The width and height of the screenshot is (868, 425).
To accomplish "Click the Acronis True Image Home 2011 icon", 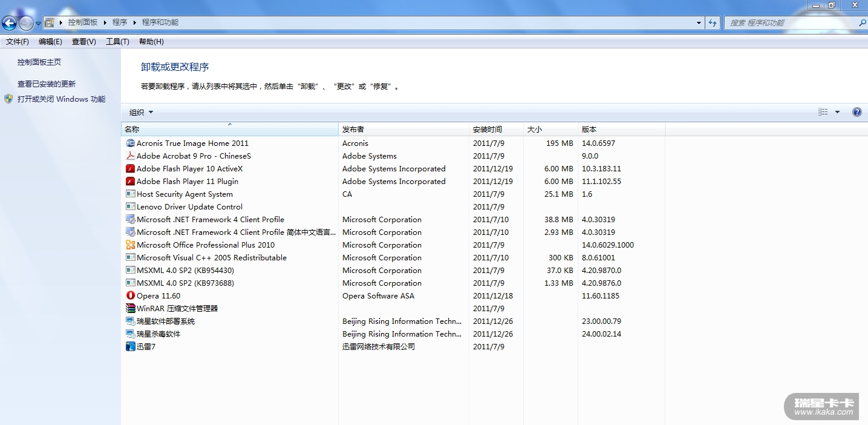I will pos(130,143).
